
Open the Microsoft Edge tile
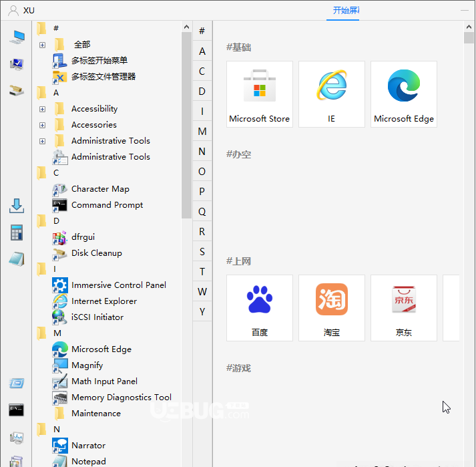pyautogui.click(x=404, y=94)
